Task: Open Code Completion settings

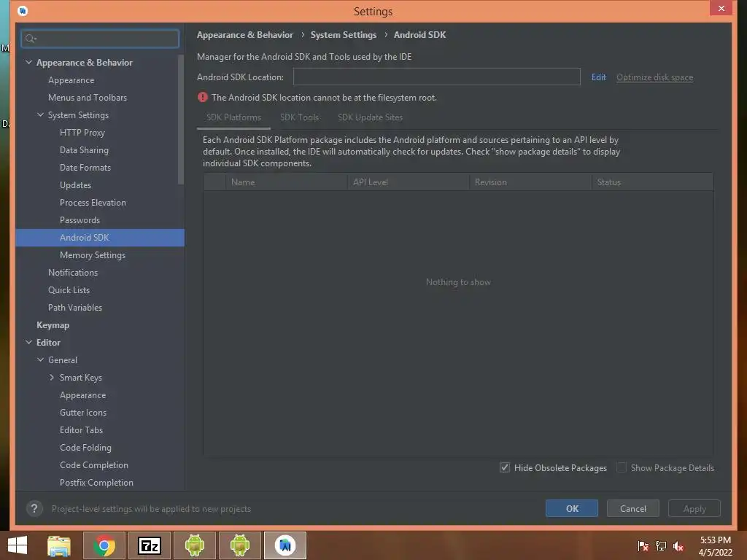Action: (x=94, y=465)
